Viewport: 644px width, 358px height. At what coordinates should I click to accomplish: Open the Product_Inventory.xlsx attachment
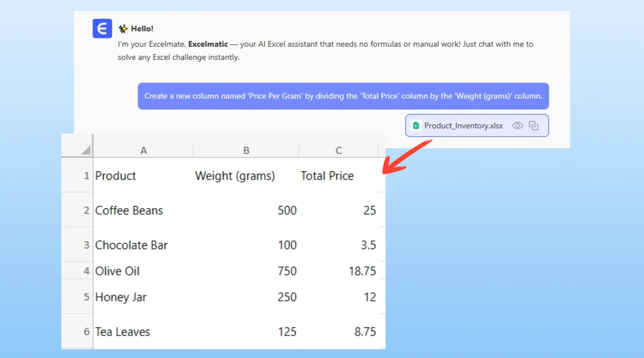[x=463, y=126]
